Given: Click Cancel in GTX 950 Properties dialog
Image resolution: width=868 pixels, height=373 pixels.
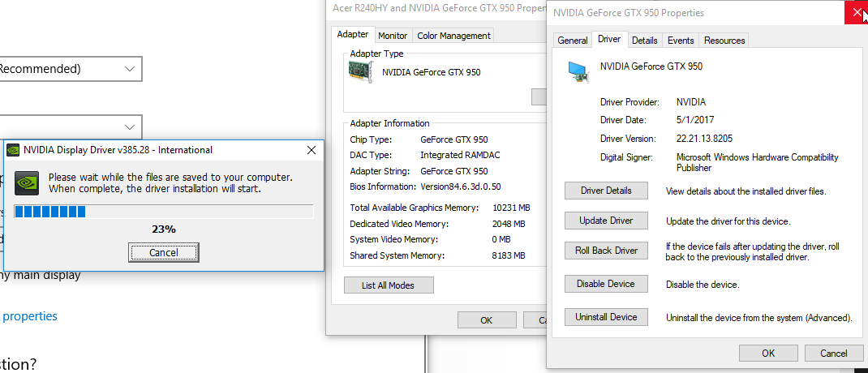Looking at the screenshot, I should [x=834, y=353].
